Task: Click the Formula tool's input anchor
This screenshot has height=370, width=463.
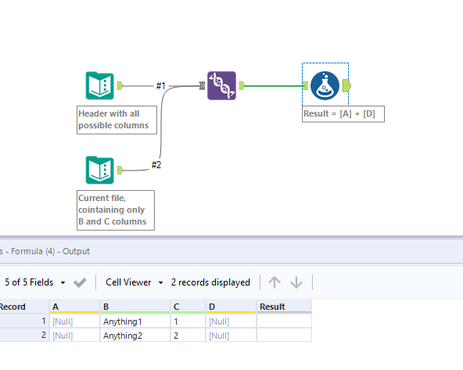Action: [x=305, y=86]
